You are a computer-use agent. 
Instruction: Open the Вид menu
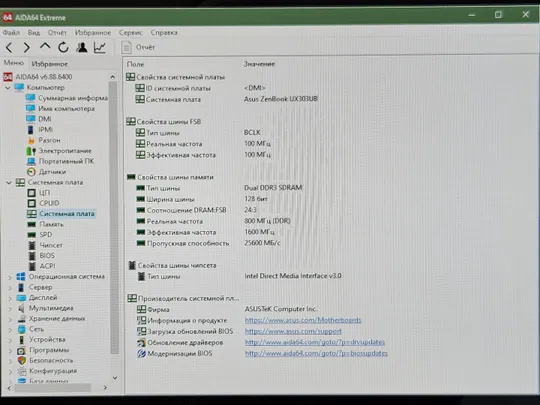coord(34,33)
